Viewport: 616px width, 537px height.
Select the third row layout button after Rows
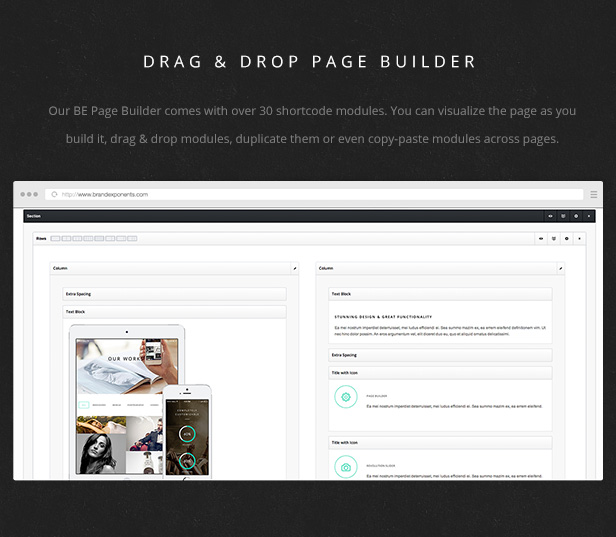77,238
